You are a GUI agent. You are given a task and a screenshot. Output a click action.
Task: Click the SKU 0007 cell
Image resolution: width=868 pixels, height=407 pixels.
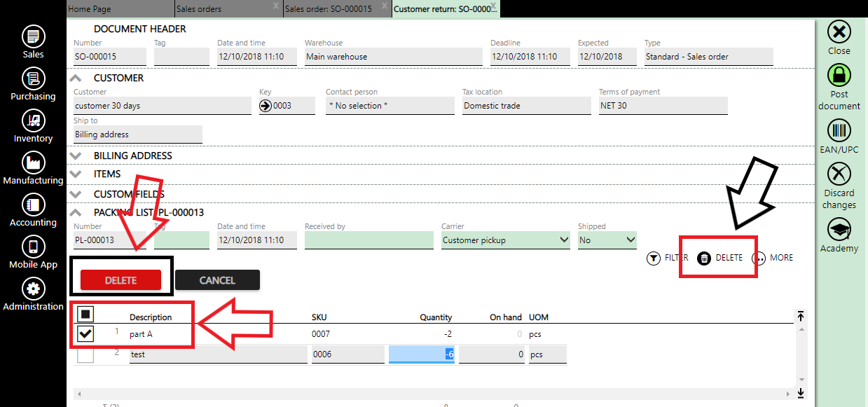tap(321, 334)
